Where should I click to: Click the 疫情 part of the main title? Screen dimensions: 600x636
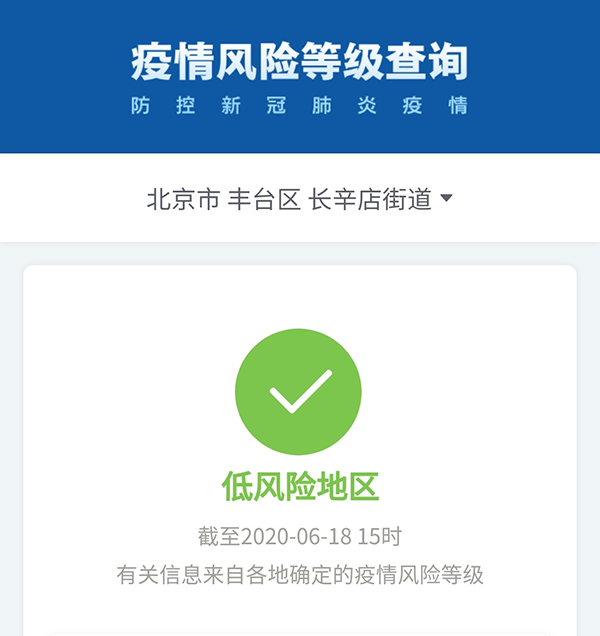click(173, 62)
